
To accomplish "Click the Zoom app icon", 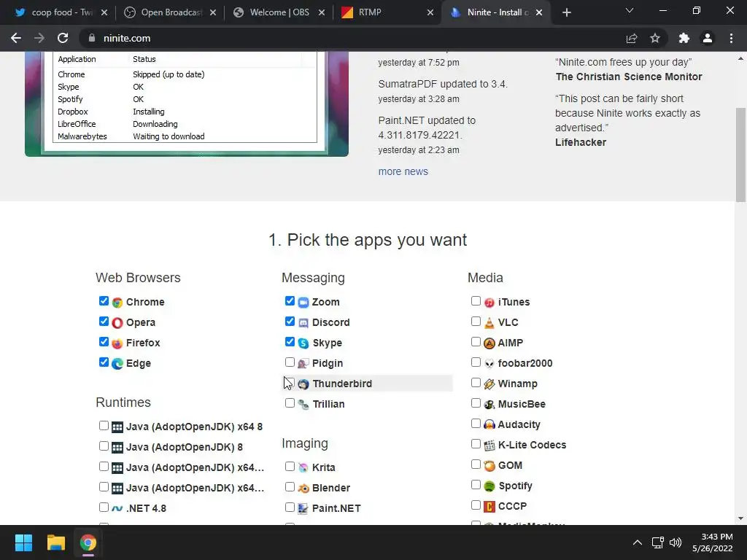I will click(303, 303).
